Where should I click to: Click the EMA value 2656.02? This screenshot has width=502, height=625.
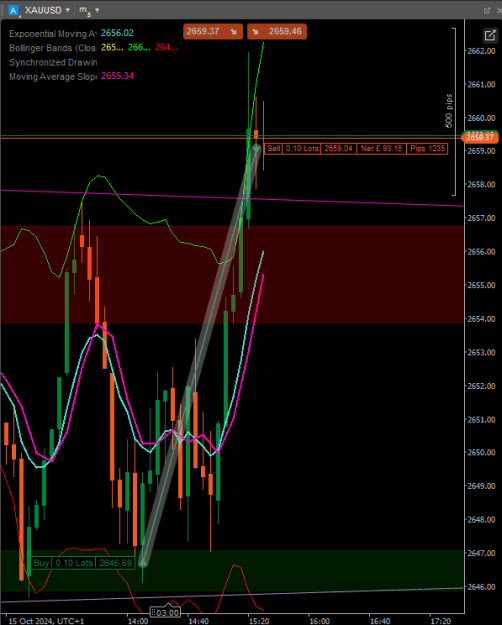click(117, 33)
